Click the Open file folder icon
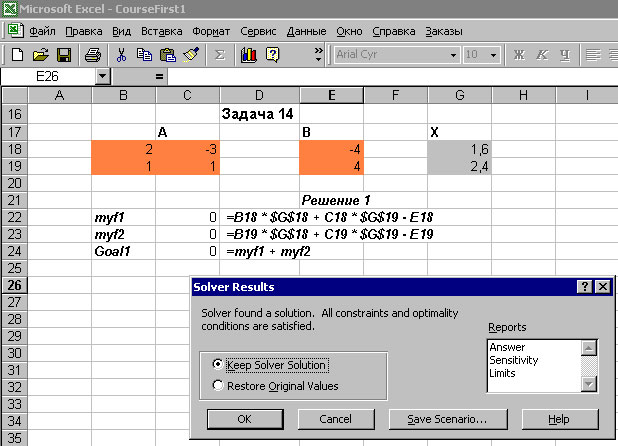 pos(41,54)
